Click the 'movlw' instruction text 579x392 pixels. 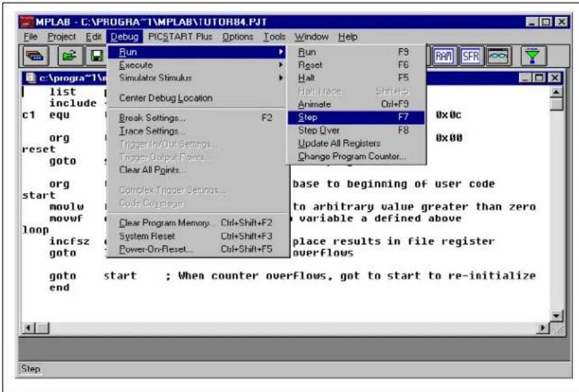point(66,207)
